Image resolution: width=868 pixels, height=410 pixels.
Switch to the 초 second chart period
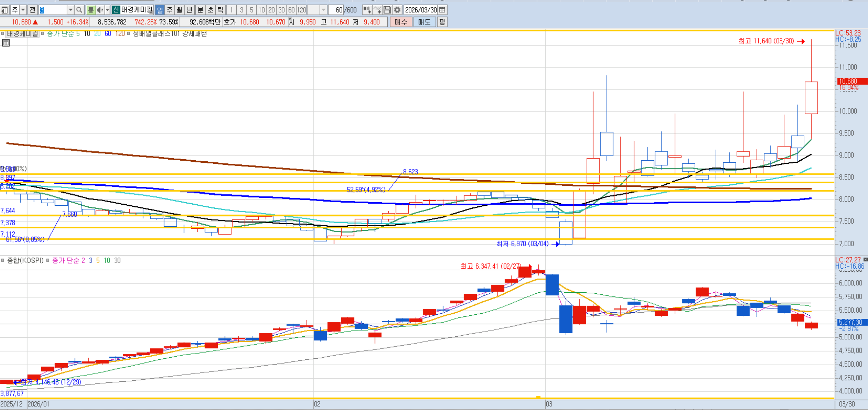[x=210, y=10]
